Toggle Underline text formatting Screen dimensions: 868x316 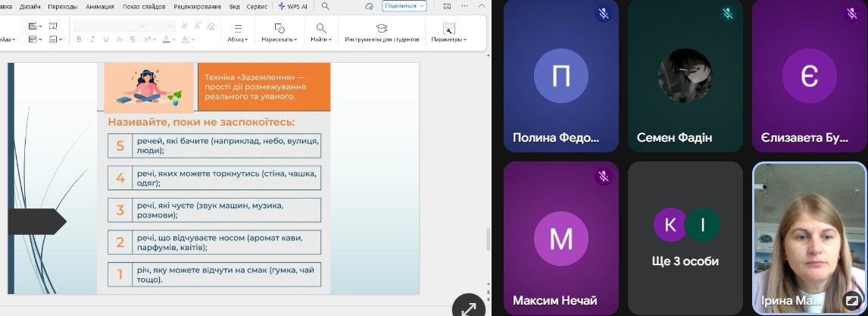pos(106,39)
